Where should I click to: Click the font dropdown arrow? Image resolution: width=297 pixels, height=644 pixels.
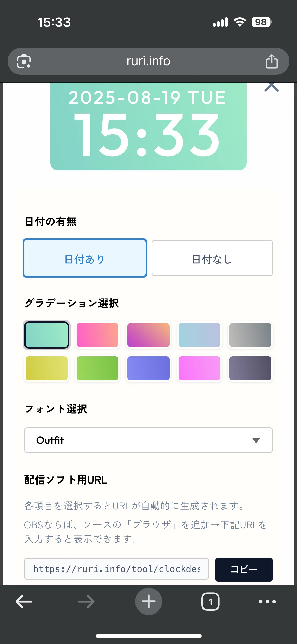coord(256,440)
